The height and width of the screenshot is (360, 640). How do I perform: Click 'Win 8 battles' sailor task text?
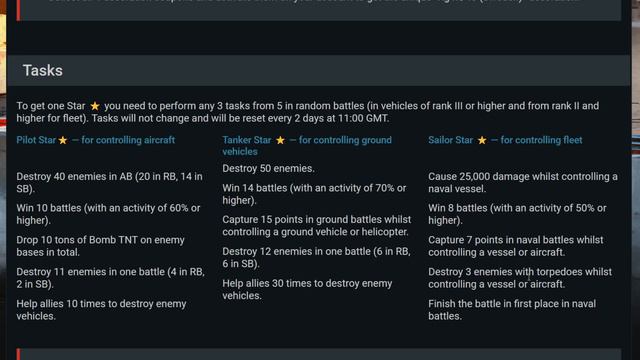point(517,214)
